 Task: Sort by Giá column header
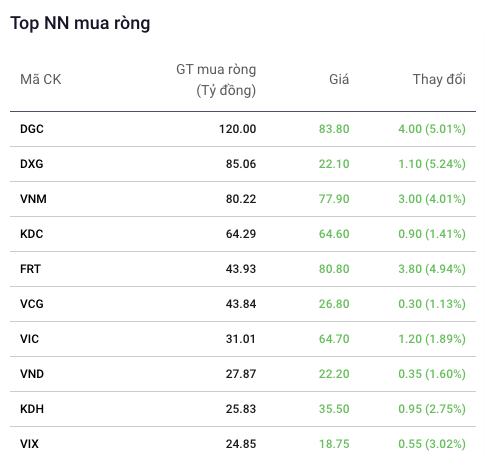(339, 80)
